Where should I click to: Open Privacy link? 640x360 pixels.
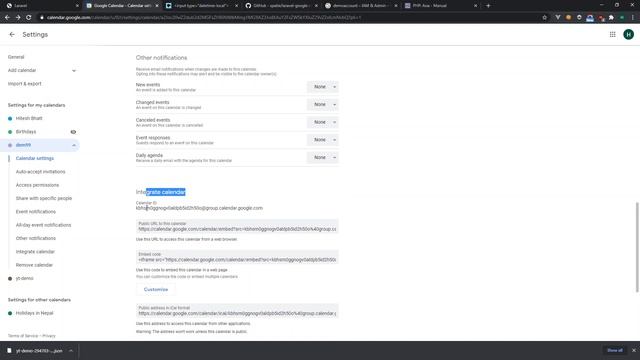pyautogui.click(x=49, y=336)
